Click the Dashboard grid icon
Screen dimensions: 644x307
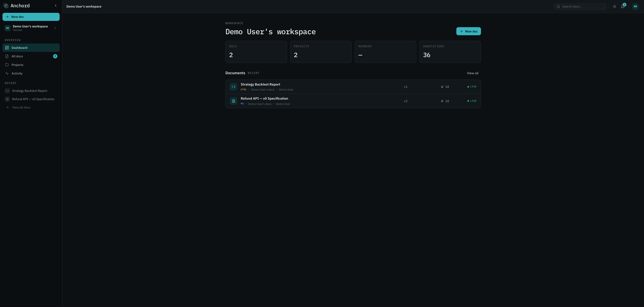coord(7,48)
